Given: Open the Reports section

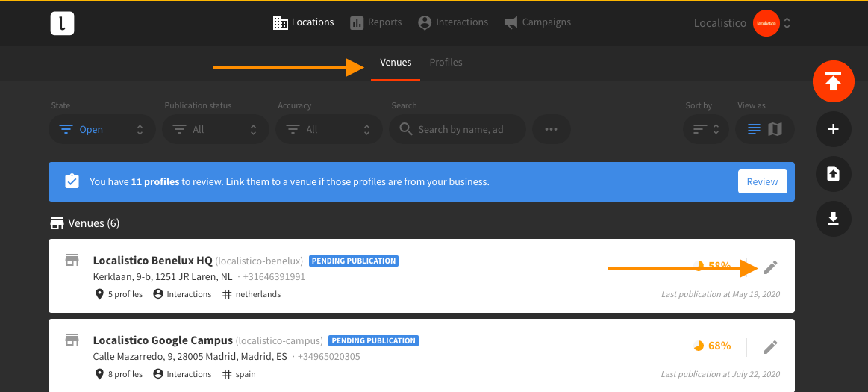Looking at the screenshot, I should (x=376, y=22).
